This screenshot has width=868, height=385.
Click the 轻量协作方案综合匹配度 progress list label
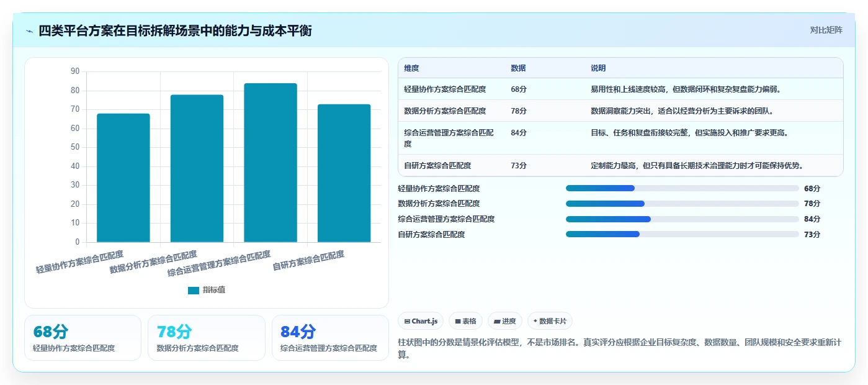(439, 188)
